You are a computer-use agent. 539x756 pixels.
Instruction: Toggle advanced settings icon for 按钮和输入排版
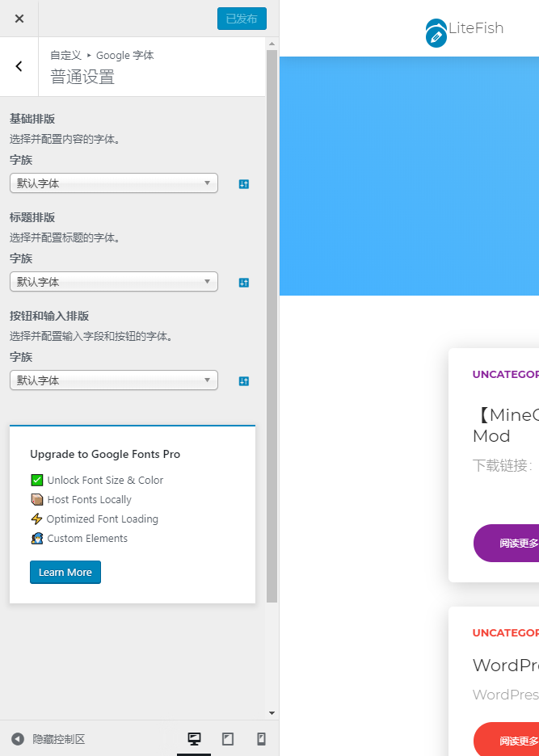coord(244,381)
